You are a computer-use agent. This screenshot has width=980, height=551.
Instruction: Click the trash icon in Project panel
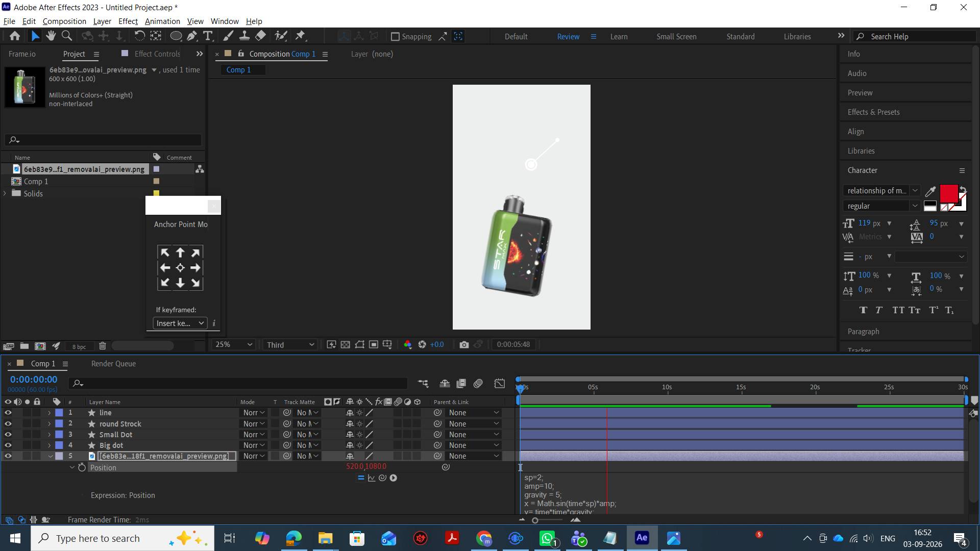[x=103, y=346]
